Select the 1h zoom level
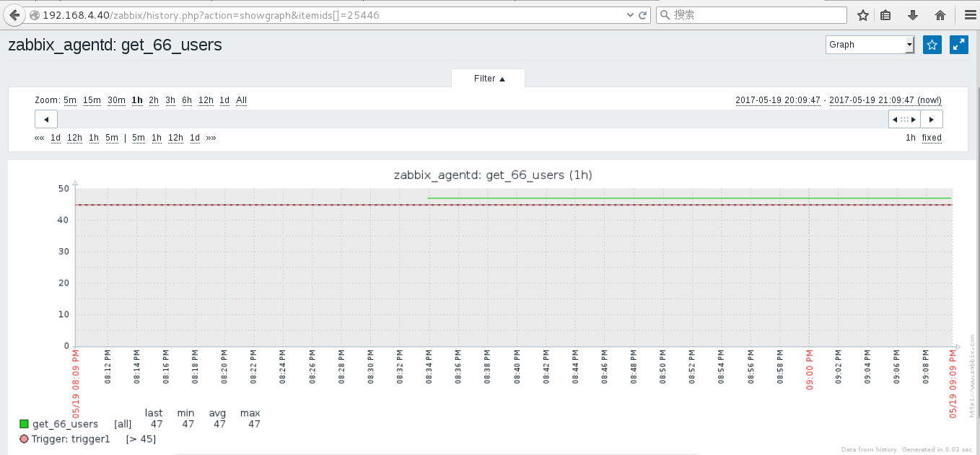This screenshot has width=980, height=455. point(137,100)
